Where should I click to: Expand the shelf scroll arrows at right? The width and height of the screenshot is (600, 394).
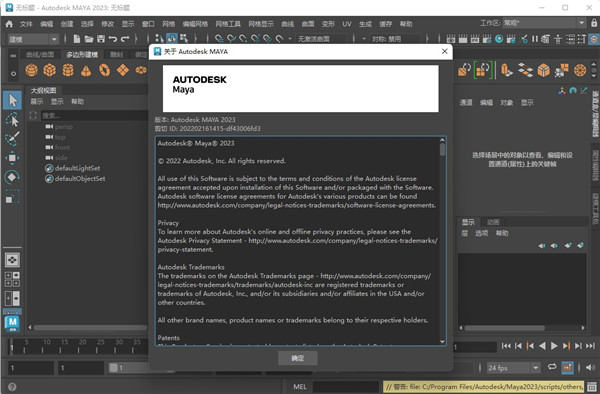(x=594, y=70)
